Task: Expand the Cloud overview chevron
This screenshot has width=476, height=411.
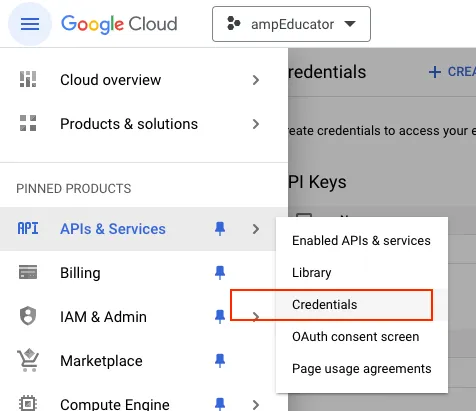Action: pyautogui.click(x=256, y=80)
